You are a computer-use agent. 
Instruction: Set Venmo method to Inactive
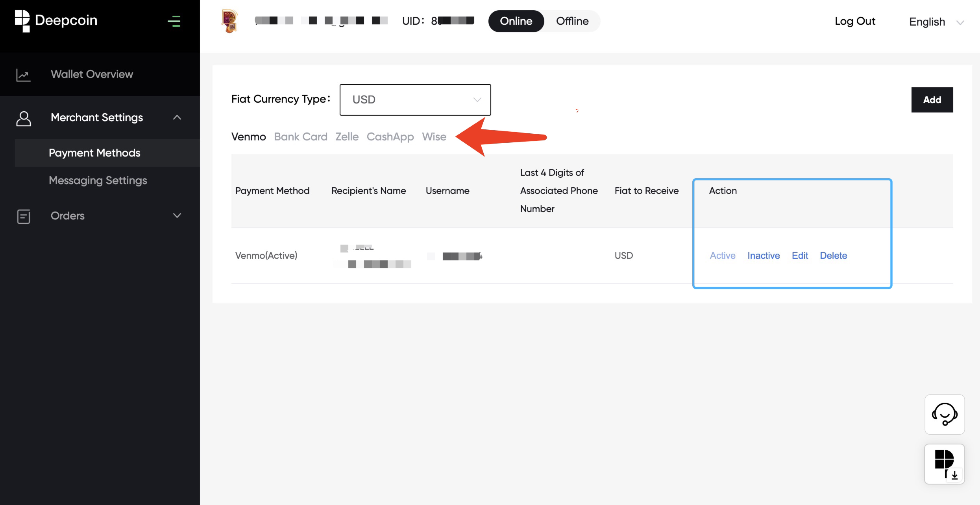[764, 256]
